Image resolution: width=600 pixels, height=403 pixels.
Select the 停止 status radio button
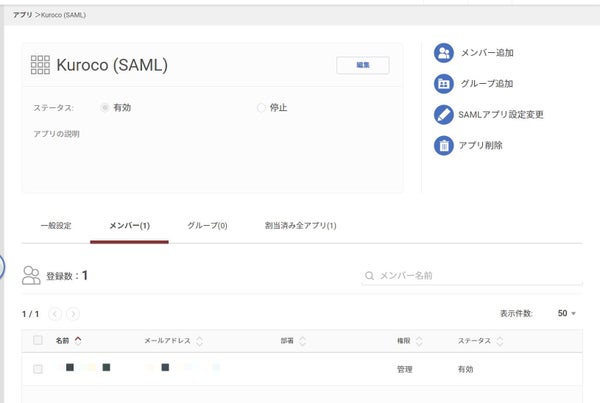click(x=261, y=108)
